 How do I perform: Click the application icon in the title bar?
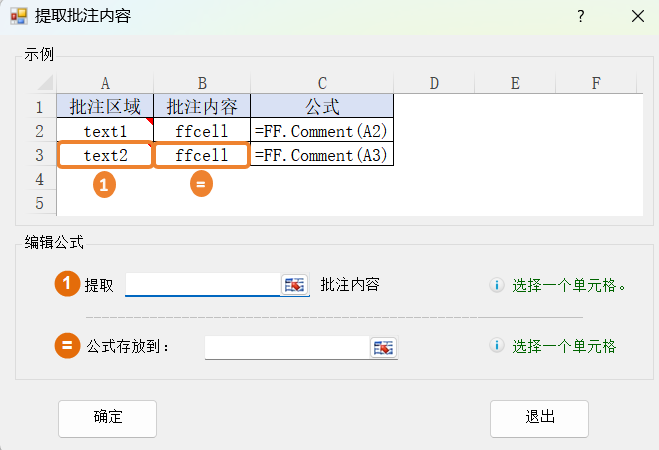tap(18, 16)
